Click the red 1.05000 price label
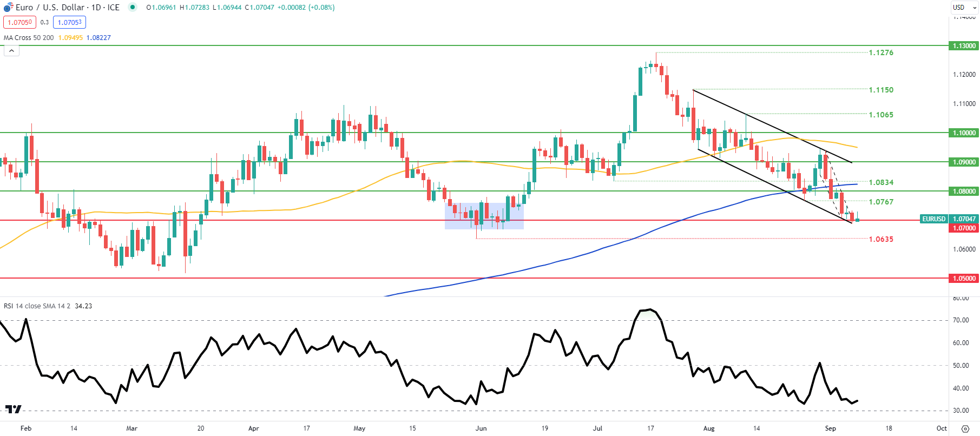Image resolution: width=980 pixels, height=436 pixels. [x=964, y=278]
